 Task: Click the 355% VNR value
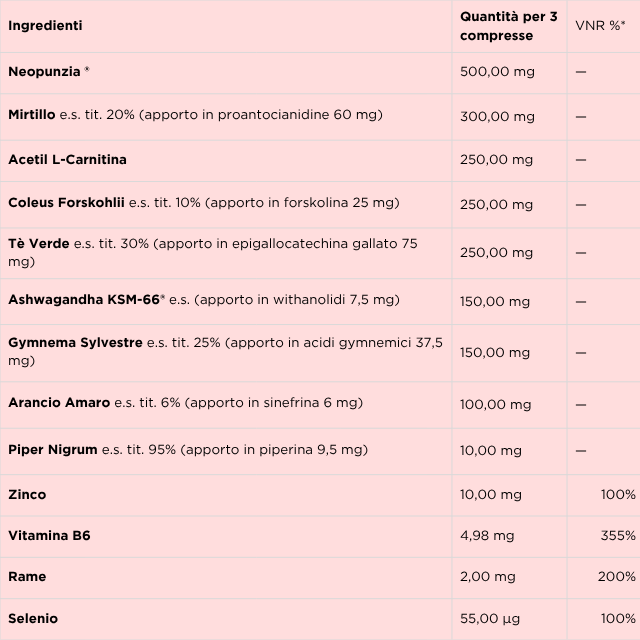click(x=618, y=536)
